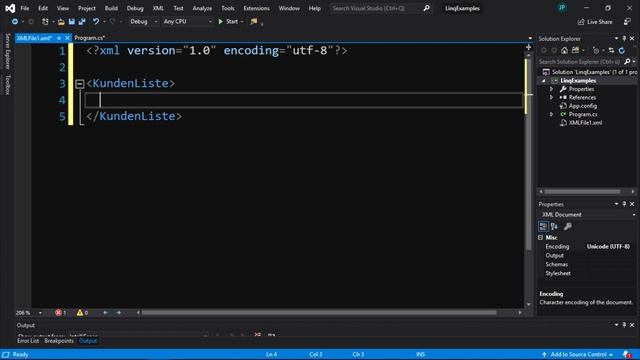
Task: Open the File menu
Action: (24, 8)
